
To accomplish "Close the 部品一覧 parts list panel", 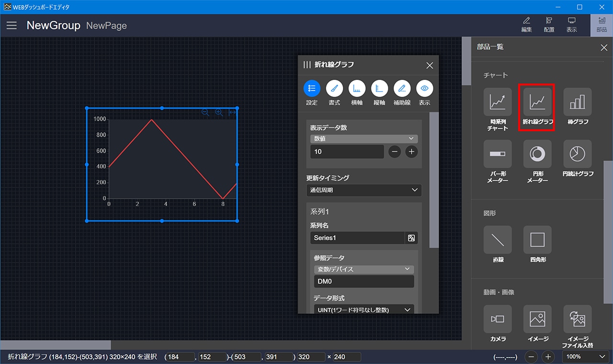I will click(604, 47).
